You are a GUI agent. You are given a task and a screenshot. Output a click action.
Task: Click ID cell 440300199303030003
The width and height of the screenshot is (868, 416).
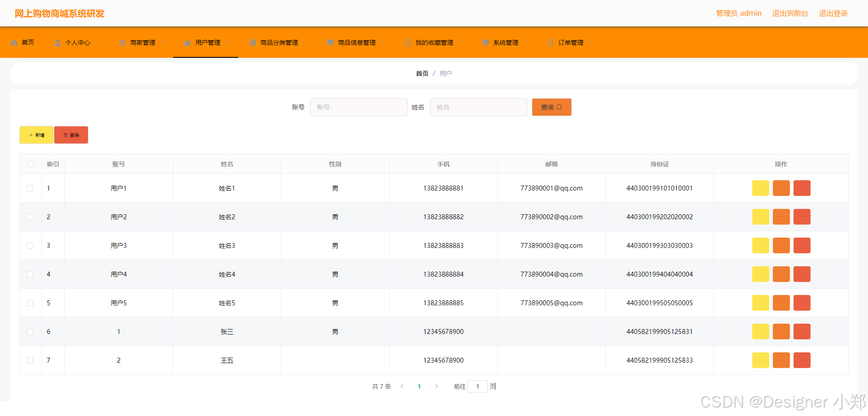pyautogui.click(x=659, y=246)
